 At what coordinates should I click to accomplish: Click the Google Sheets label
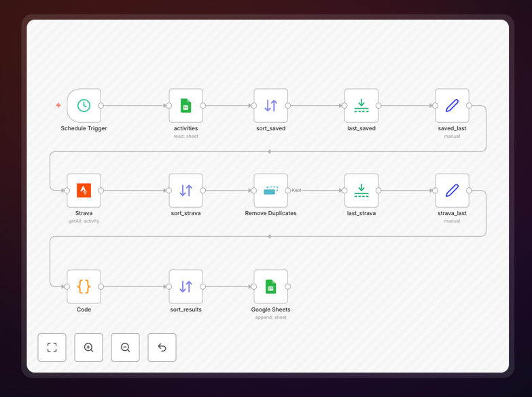(x=270, y=309)
